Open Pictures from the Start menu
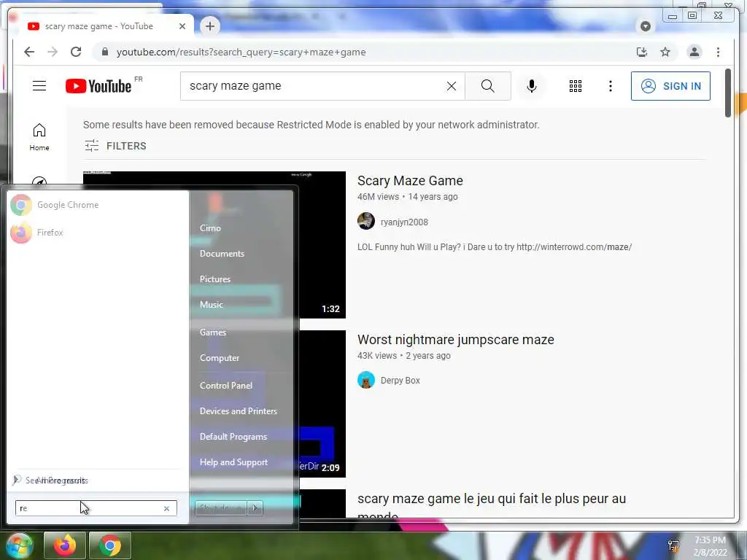The image size is (747, 560). (215, 279)
